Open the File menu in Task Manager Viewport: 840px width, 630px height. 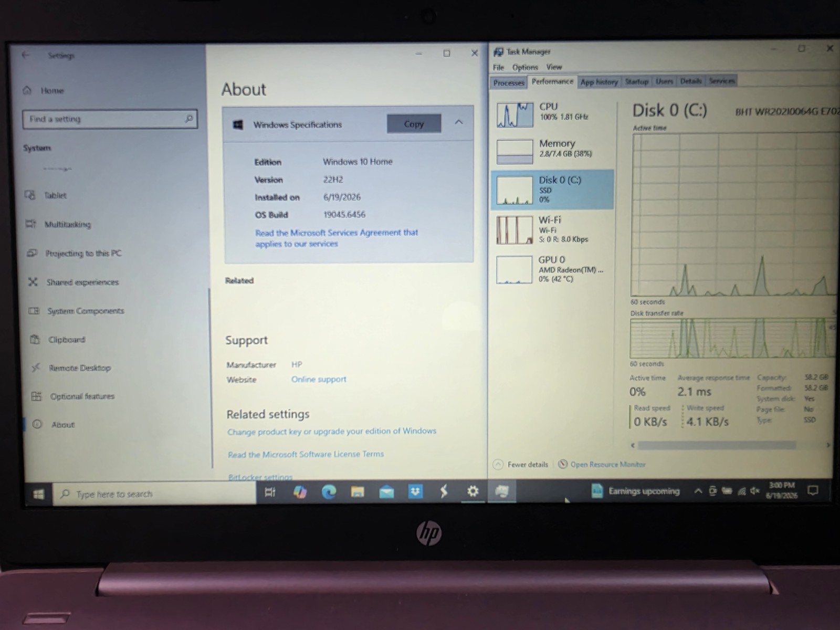click(498, 67)
